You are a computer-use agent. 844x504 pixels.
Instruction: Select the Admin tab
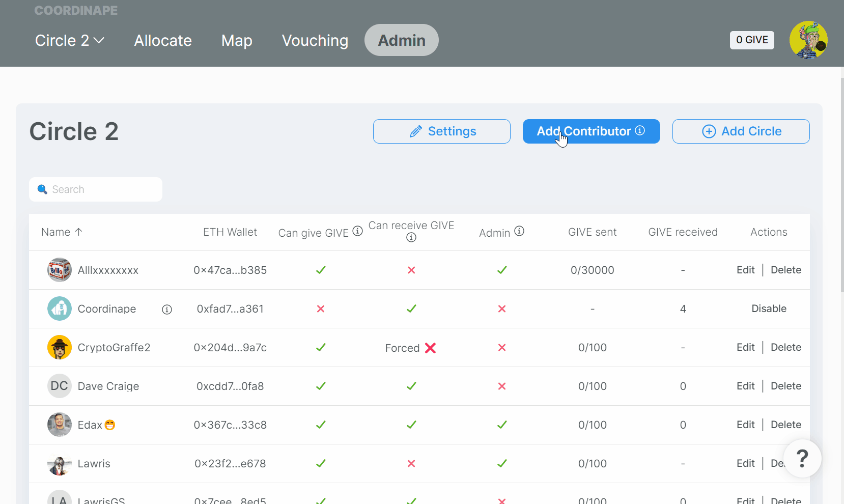402,40
